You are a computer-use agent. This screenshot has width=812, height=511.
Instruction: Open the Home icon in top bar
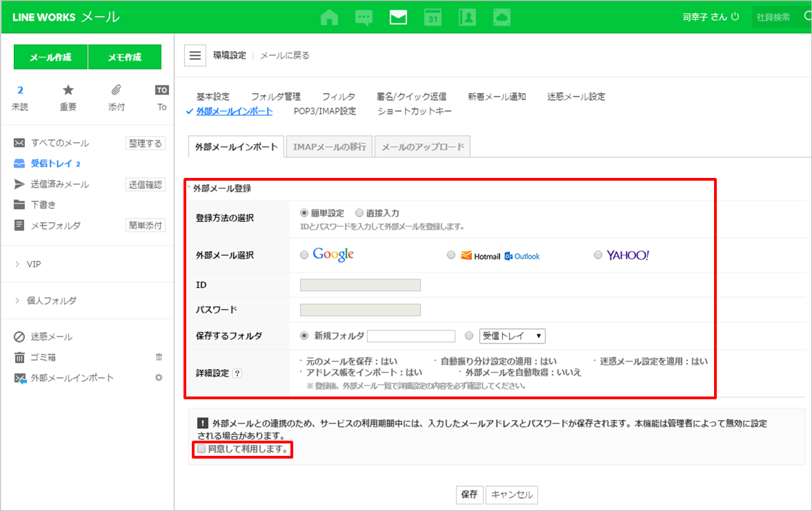click(x=330, y=17)
